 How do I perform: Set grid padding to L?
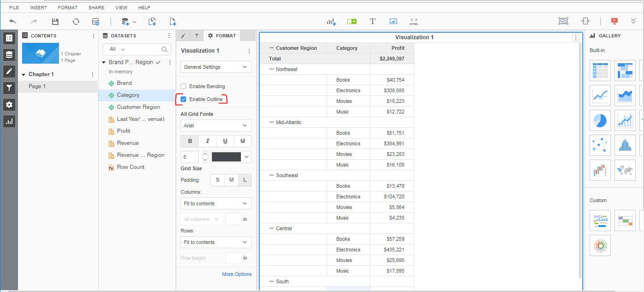pos(245,180)
